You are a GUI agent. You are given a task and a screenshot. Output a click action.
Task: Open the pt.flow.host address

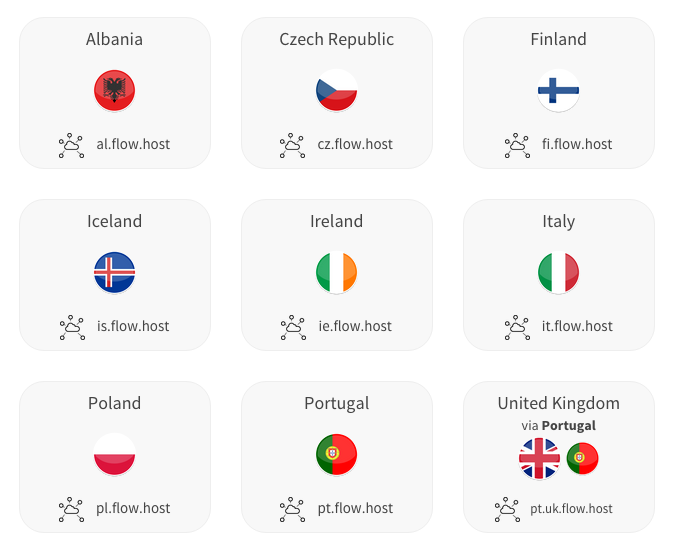click(355, 508)
